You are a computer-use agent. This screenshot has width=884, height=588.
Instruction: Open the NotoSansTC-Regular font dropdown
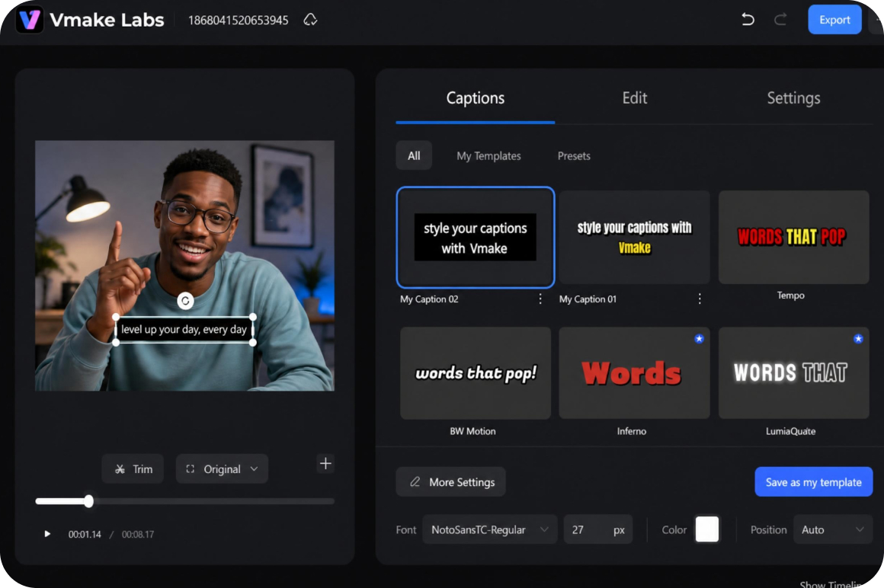pos(489,529)
